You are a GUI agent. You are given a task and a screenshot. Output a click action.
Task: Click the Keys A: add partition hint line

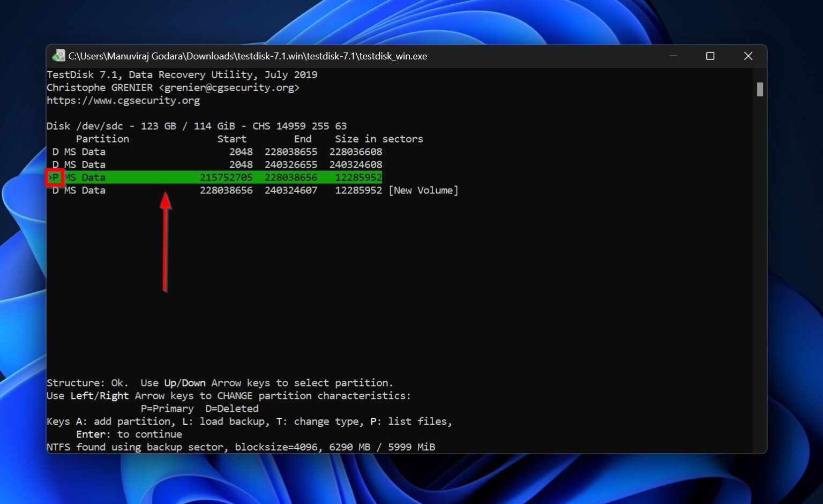tap(249, 421)
